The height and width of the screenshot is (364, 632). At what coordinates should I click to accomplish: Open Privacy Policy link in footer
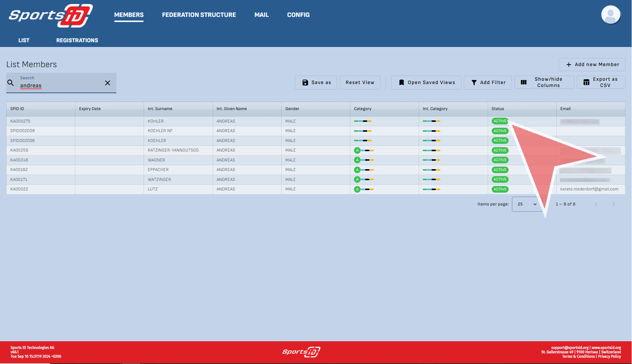tap(609, 357)
